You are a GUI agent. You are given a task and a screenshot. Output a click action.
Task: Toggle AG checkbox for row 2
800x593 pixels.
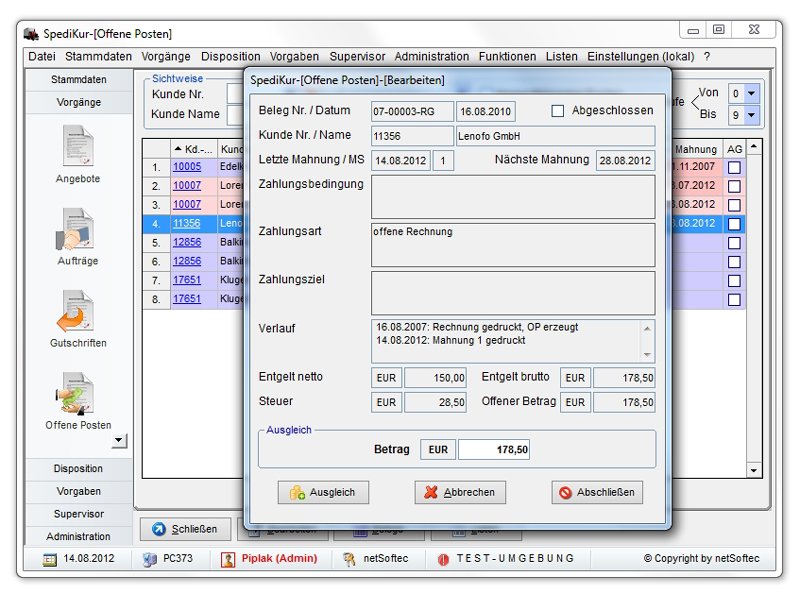734,186
